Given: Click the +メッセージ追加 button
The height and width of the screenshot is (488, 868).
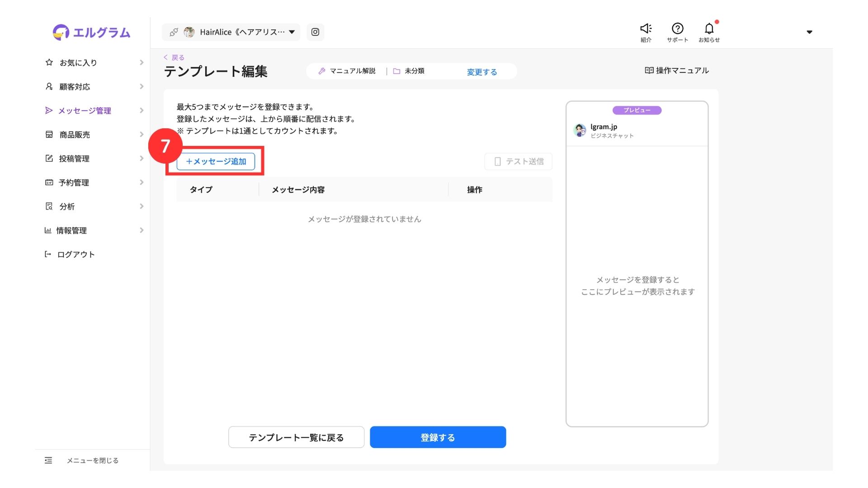Looking at the screenshot, I should coord(216,161).
